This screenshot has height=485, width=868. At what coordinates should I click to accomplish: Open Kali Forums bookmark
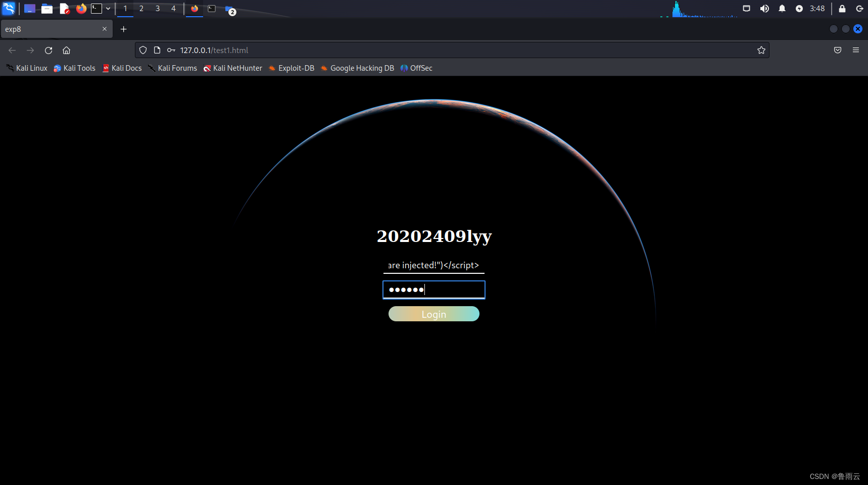(x=172, y=68)
